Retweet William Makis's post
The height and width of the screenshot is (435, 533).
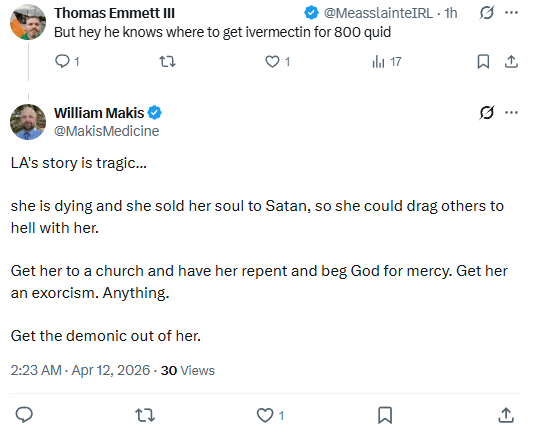145,415
